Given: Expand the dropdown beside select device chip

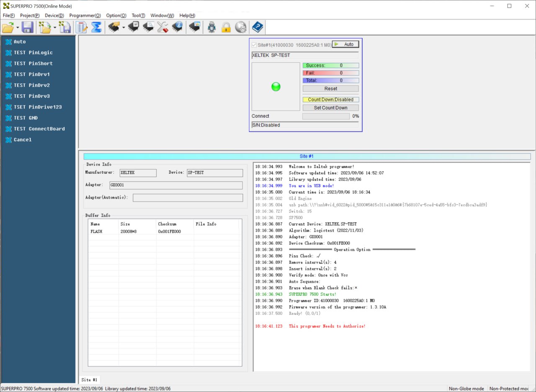Looking at the screenshot, I should click(124, 28).
